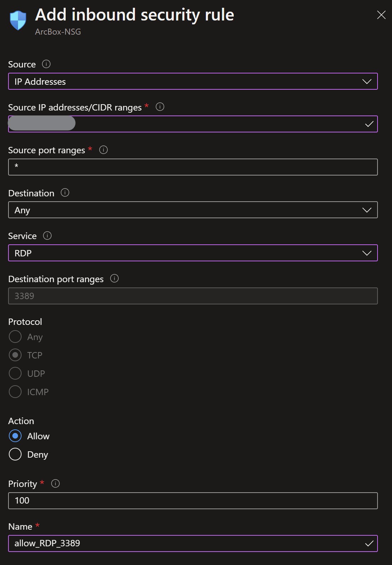Open the Source dropdown showing IP Addresses

tap(193, 81)
